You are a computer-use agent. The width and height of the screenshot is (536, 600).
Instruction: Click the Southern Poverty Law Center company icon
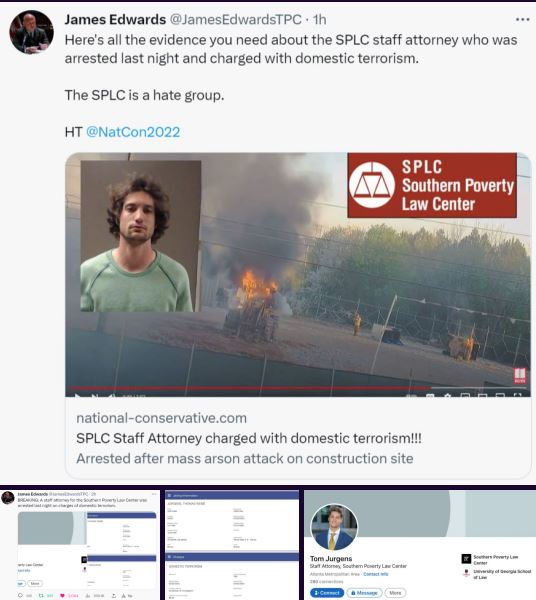pos(466,559)
